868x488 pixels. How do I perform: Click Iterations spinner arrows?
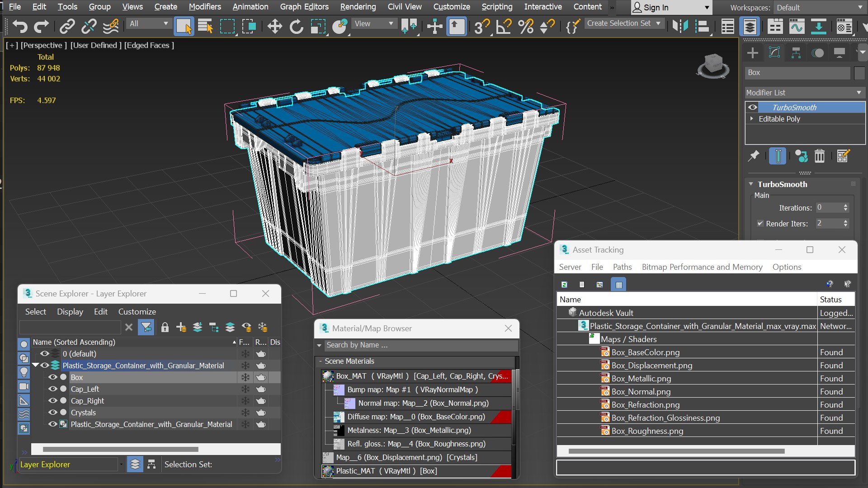coord(845,208)
